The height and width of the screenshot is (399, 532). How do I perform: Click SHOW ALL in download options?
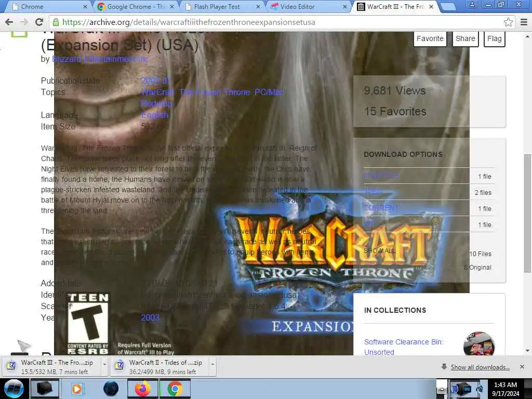379,251
